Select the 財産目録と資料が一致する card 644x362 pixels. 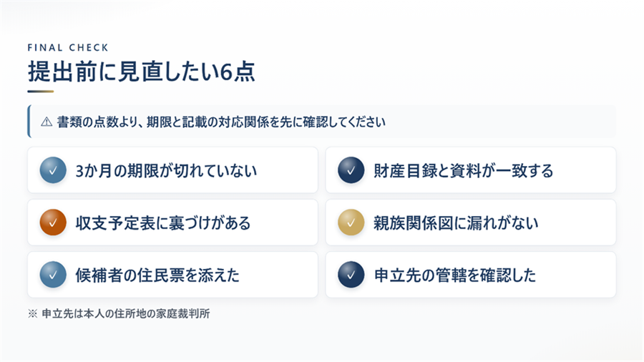(x=471, y=170)
